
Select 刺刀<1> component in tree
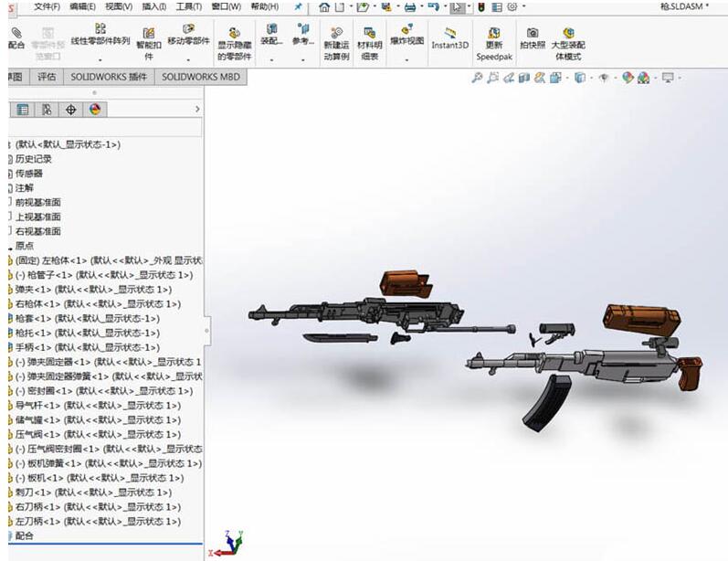(93, 492)
